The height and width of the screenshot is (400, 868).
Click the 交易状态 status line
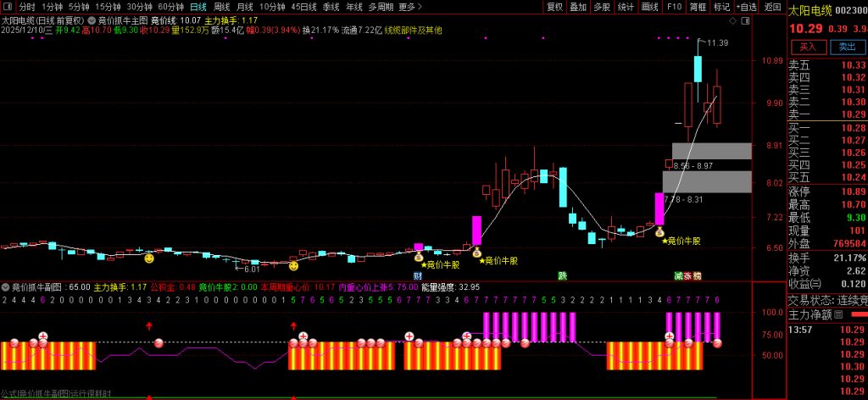click(x=827, y=300)
